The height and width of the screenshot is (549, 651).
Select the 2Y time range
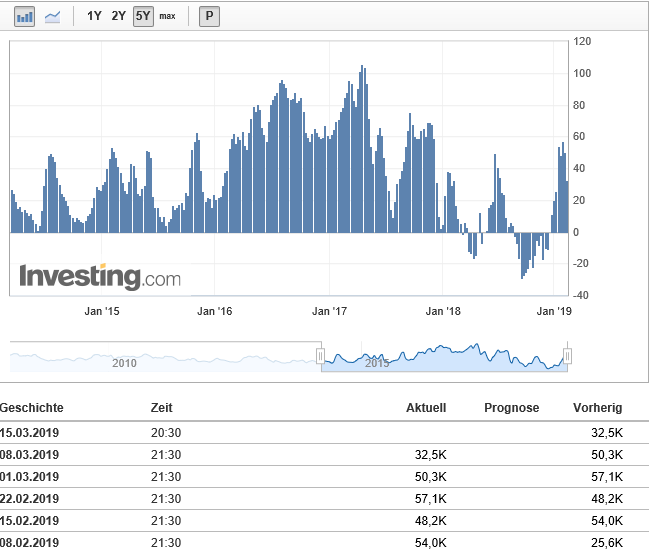119,16
